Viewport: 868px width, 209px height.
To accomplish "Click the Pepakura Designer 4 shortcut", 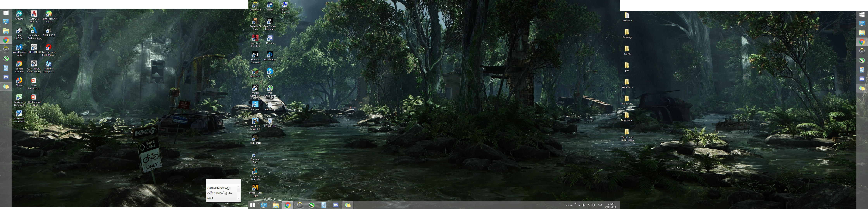I will [48, 67].
